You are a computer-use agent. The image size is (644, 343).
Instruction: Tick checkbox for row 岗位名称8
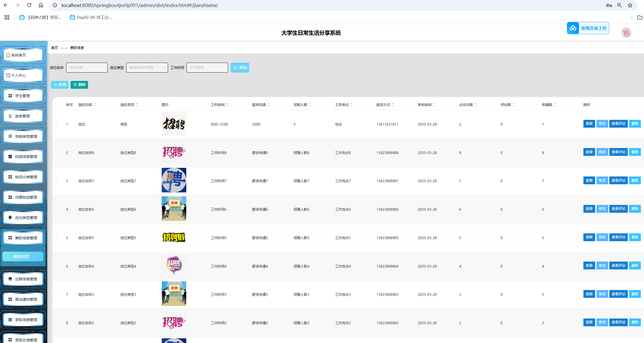(x=55, y=153)
